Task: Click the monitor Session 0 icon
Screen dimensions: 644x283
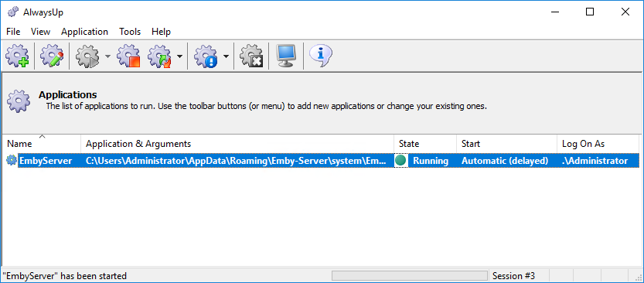Action: [286, 56]
